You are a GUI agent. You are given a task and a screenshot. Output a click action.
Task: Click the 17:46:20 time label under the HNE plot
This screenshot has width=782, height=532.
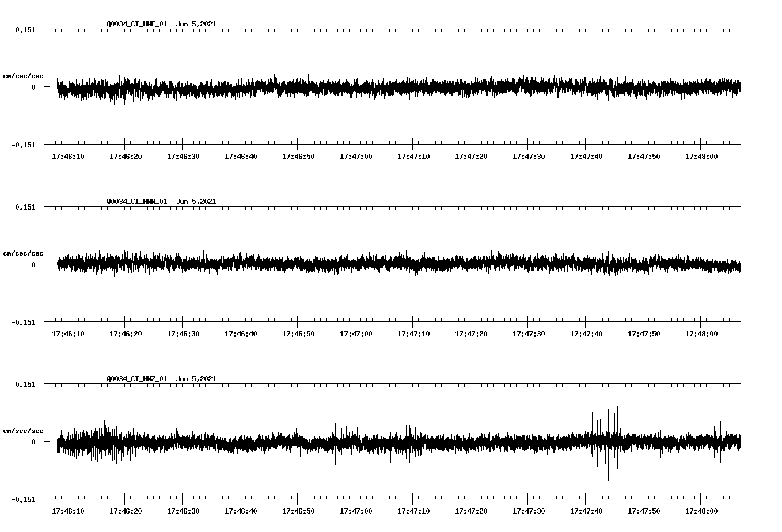pyautogui.click(x=126, y=156)
